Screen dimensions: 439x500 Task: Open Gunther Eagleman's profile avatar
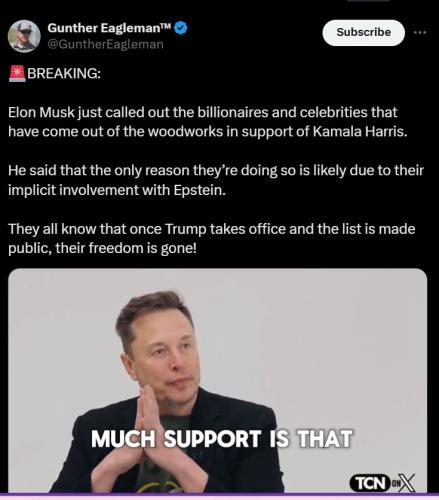(x=24, y=36)
